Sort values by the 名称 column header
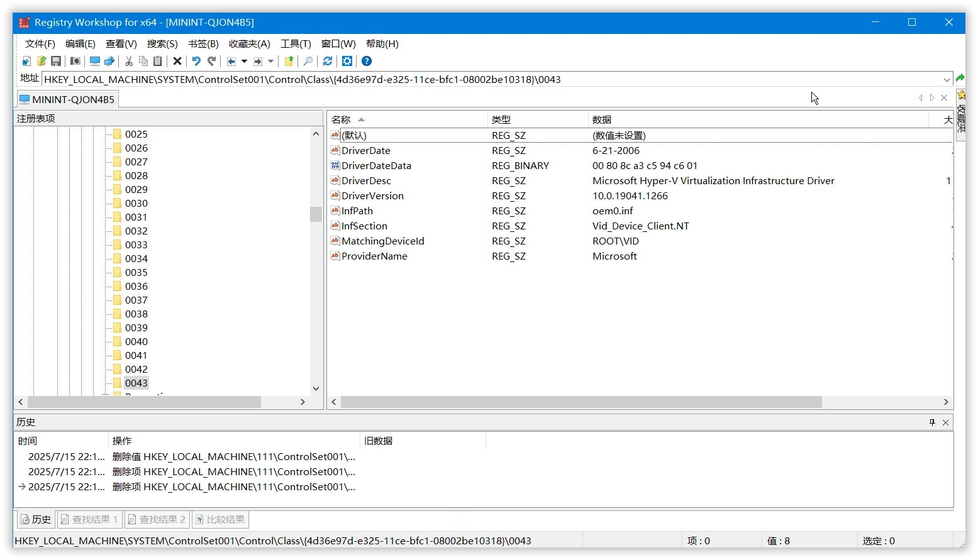Screen dimensions: 978x560 point(407,119)
